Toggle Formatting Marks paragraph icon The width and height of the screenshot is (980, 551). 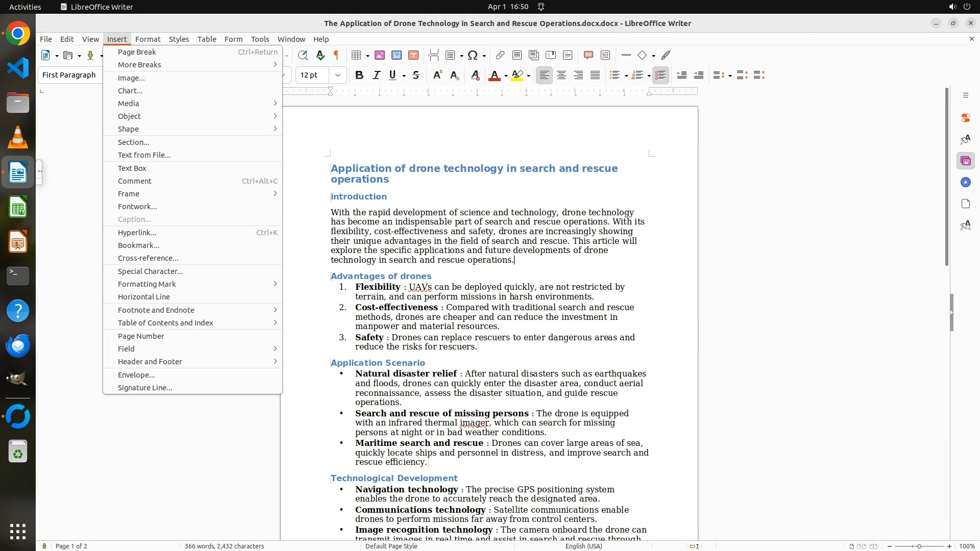click(336, 55)
